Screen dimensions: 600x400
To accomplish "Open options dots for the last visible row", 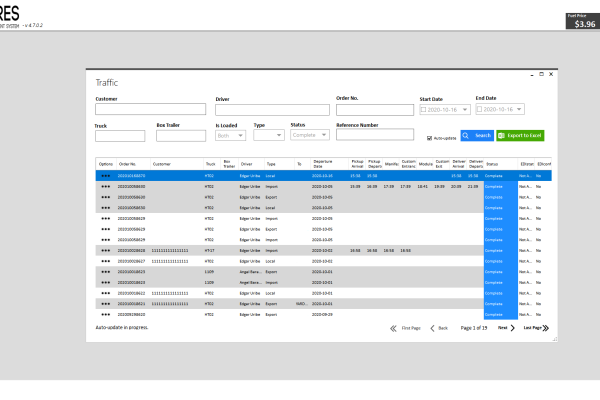I will point(105,314).
